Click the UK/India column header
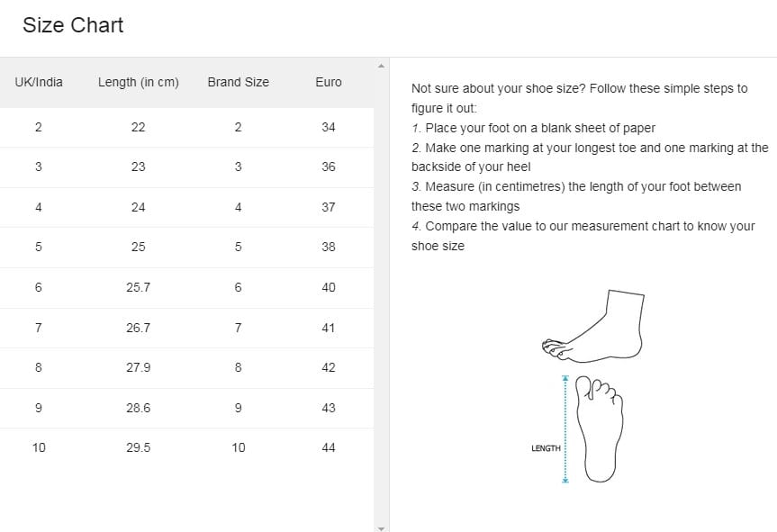Screen dimensions: 777x532 tap(38, 82)
